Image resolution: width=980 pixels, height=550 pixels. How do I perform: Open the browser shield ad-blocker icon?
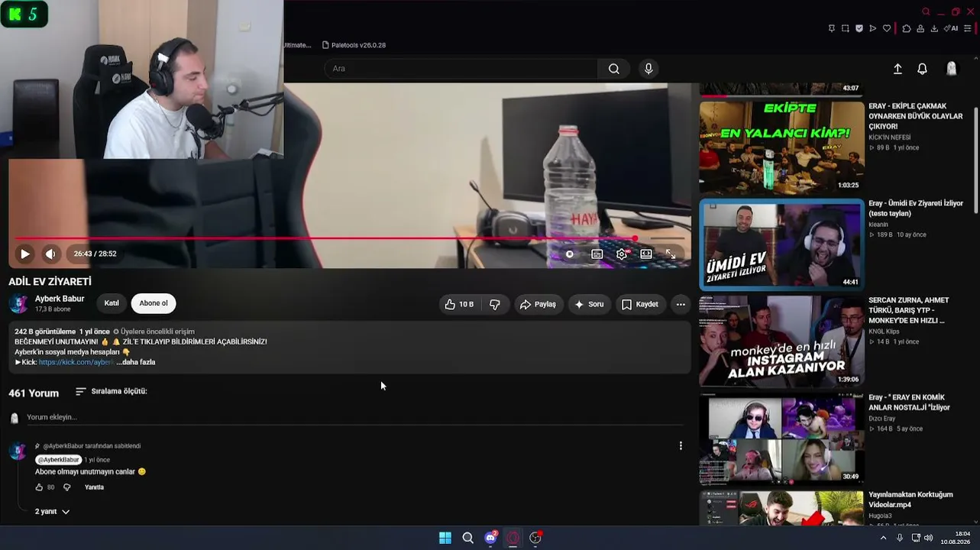859,28
